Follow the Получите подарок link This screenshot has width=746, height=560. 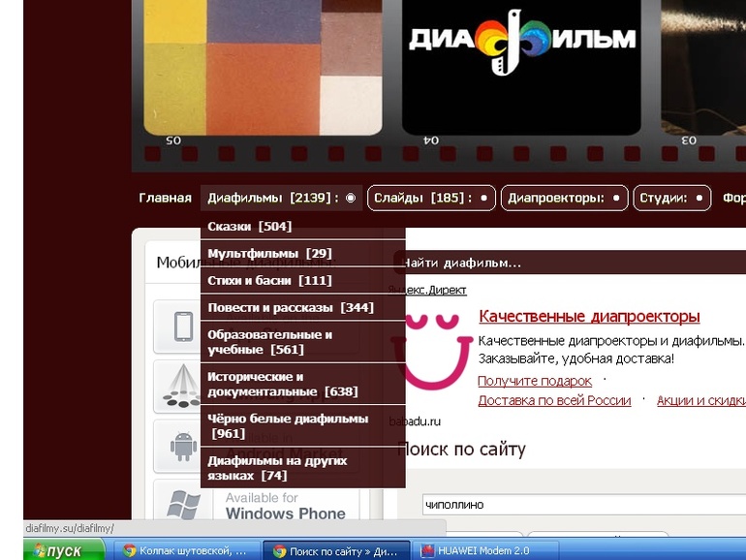pos(535,381)
